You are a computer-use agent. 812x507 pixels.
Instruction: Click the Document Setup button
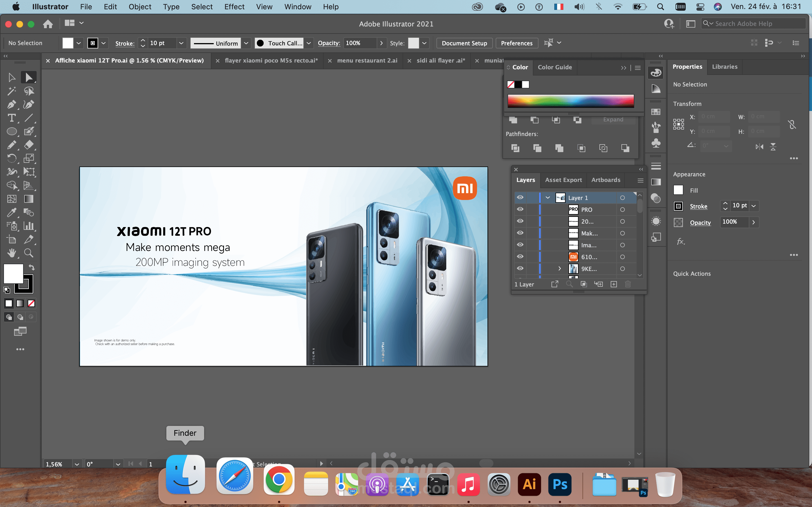[464, 43]
